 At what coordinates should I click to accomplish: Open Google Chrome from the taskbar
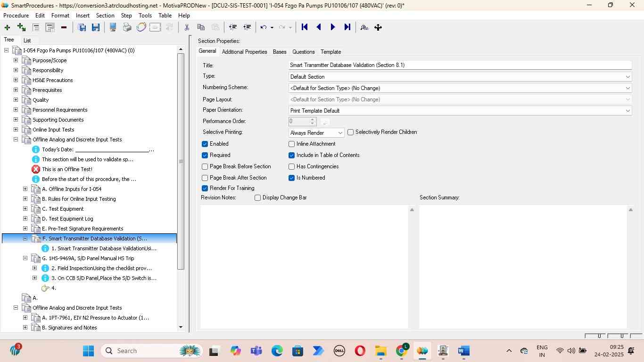[x=402, y=351]
